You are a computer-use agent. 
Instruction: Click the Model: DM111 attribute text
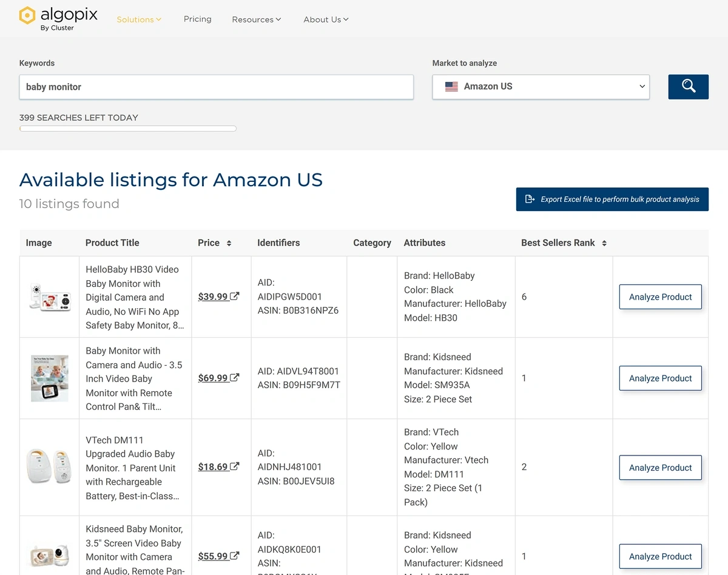click(434, 474)
